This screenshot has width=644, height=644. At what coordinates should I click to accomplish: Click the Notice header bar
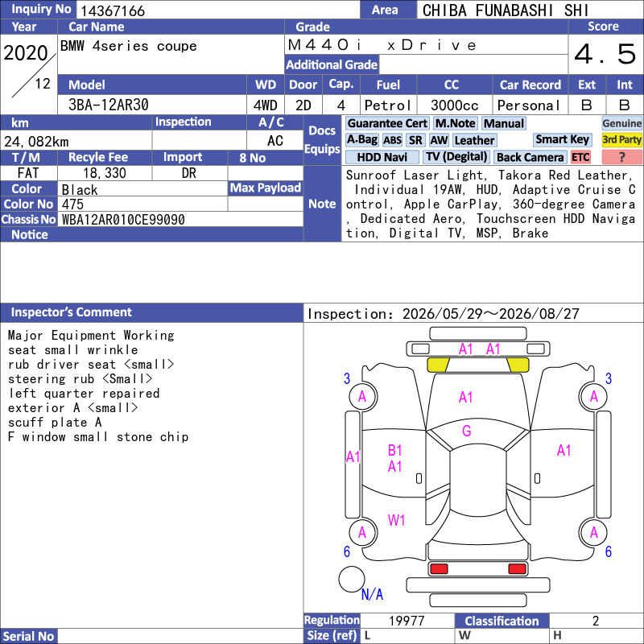tap(151, 234)
